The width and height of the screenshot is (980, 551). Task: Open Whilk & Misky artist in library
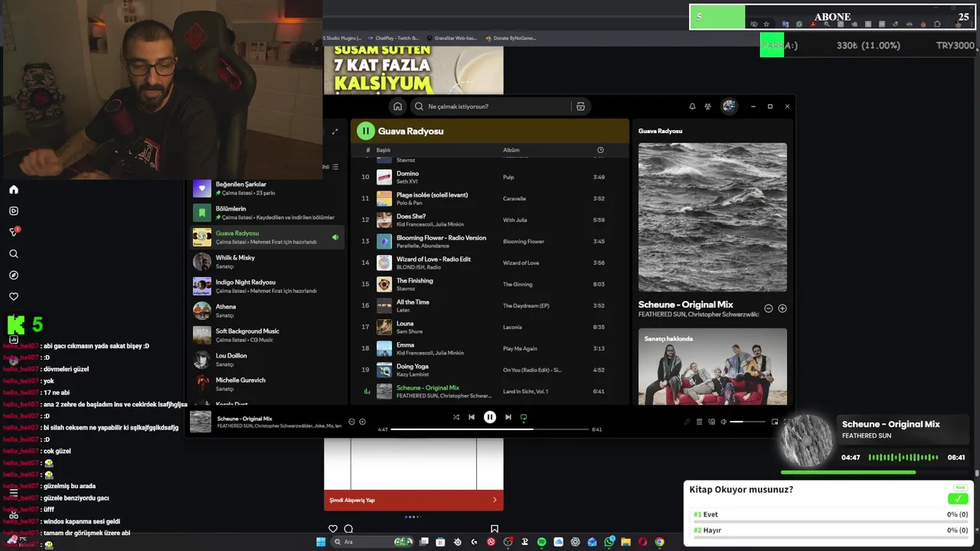pyautogui.click(x=266, y=262)
